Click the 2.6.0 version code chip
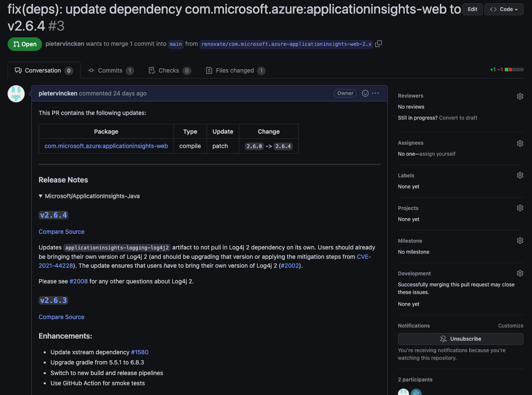Image resolution: width=532 pixels, height=395 pixels. tap(254, 146)
